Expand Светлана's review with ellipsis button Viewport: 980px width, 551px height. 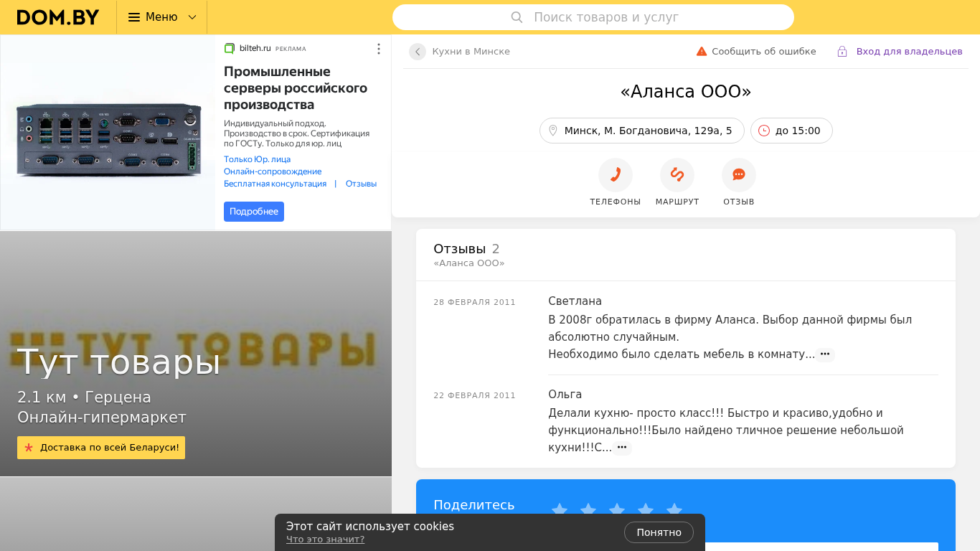(825, 354)
